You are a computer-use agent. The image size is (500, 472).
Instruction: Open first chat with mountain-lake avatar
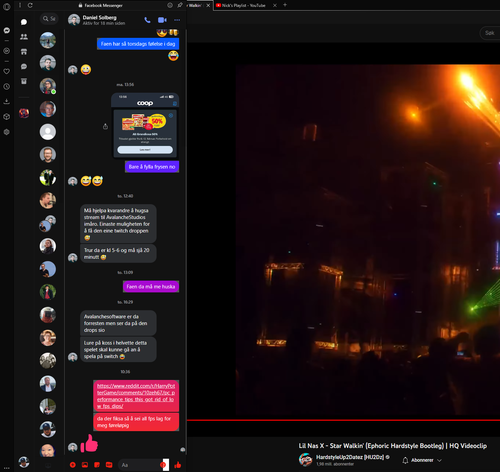point(48,40)
